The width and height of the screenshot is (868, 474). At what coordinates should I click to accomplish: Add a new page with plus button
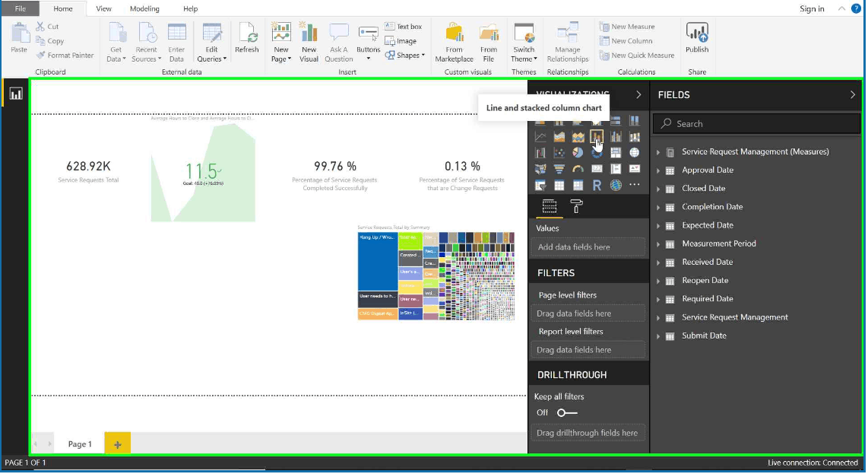pos(117,444)
